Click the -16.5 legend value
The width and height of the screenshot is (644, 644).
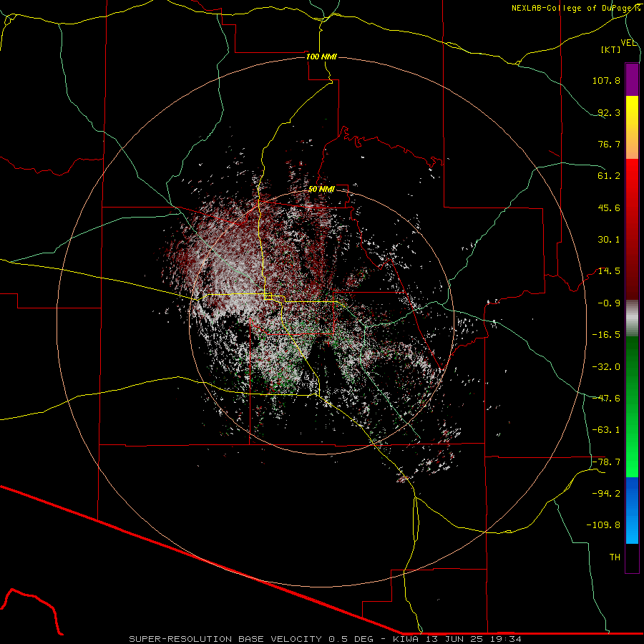pyautogui.click(x=606, y=335)
